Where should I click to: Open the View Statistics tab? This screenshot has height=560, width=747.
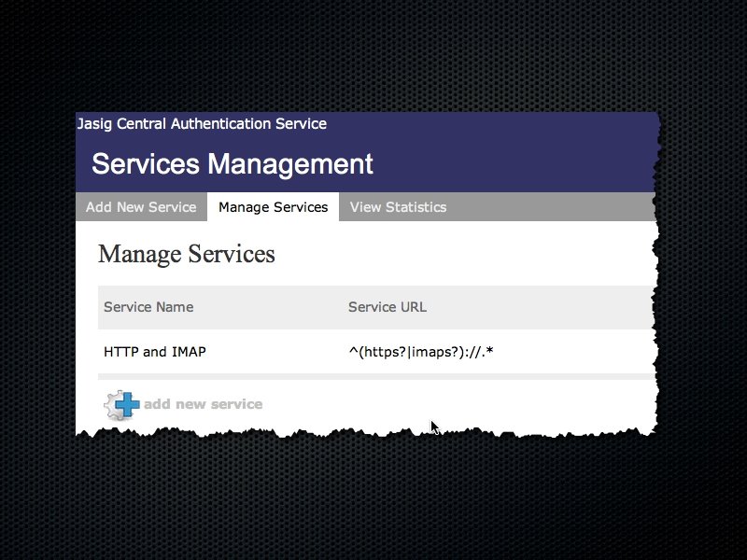pos(398,207)
